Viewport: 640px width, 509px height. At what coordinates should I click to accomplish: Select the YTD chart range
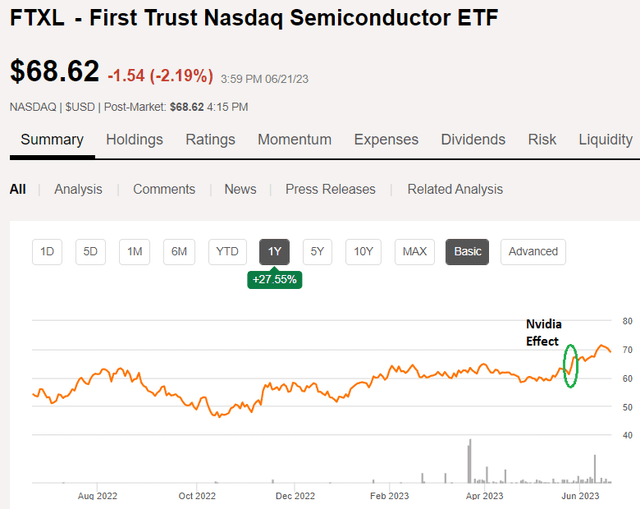click(227, 251)
